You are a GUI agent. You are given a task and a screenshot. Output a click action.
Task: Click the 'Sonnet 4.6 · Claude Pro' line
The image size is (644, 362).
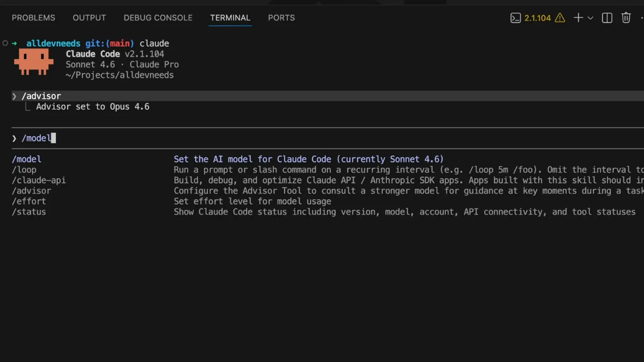tap(122, 64)
